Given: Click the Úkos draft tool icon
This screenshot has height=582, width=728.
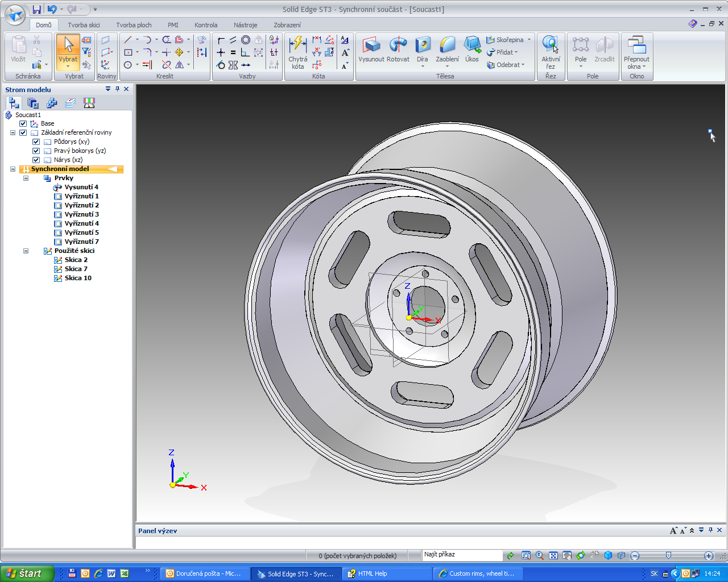Looking at the screenshot, I should pyautogui.click(x=471, y=45).
